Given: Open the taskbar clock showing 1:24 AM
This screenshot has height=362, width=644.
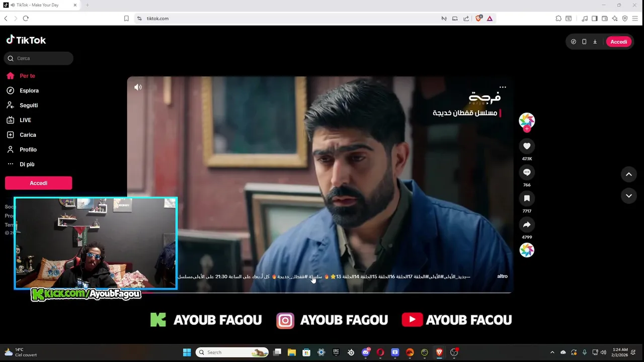Looking at the screenshot, I should pyautogui.click(x=620, y=352).
